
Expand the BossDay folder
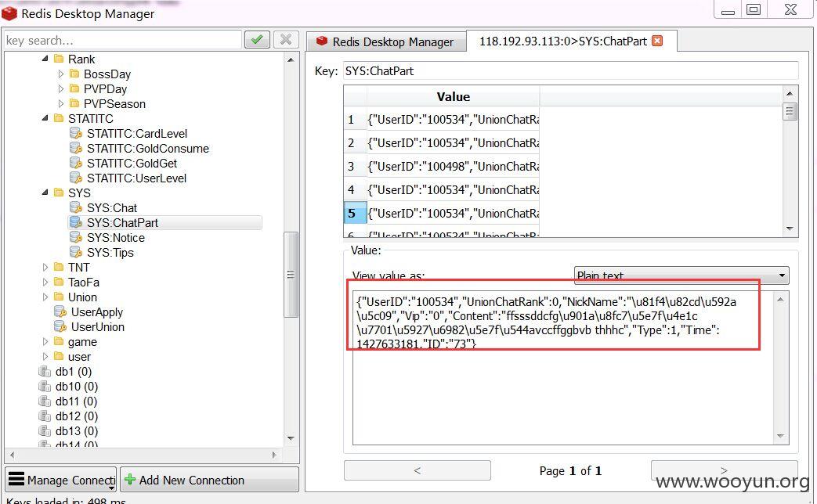pyautogui.click(x=60, y=74)
